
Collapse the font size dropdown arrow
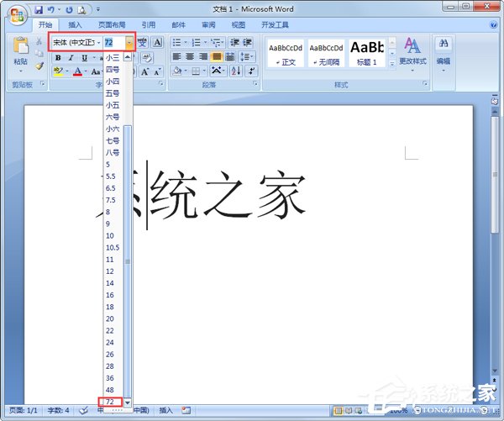click(x=129, y=42)
